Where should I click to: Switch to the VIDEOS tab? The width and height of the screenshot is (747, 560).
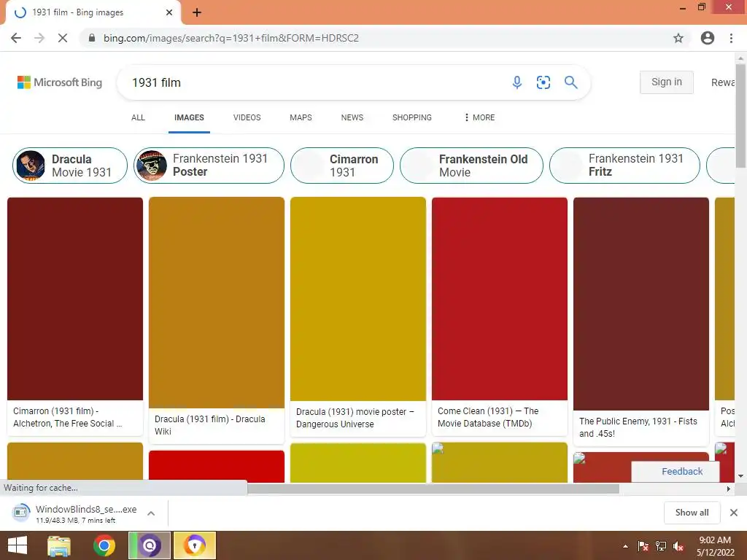(x=247, y=117)
